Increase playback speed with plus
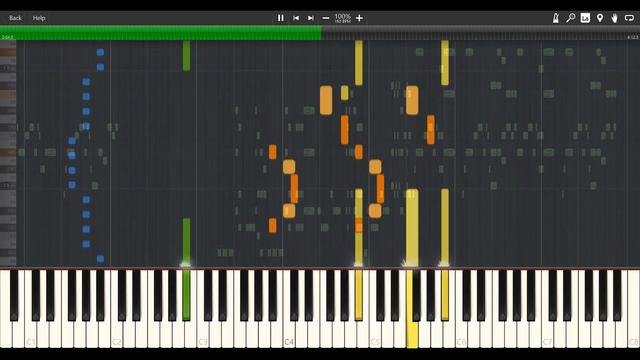 [359, 18]
